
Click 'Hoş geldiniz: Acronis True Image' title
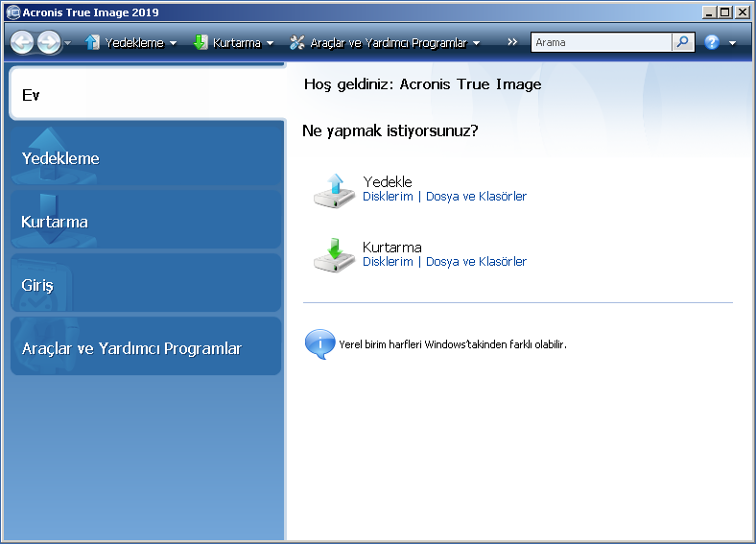(422, 84)
